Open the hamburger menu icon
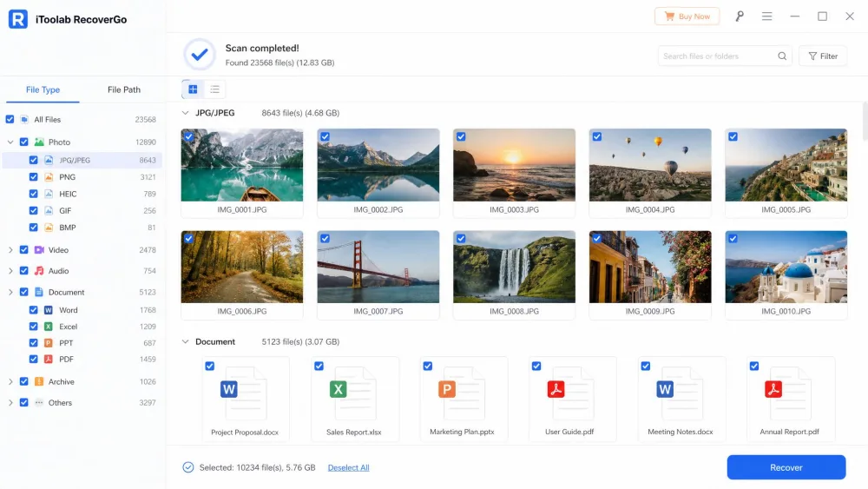The height and width of the screenshot is (489, 868). pos(766,16)
